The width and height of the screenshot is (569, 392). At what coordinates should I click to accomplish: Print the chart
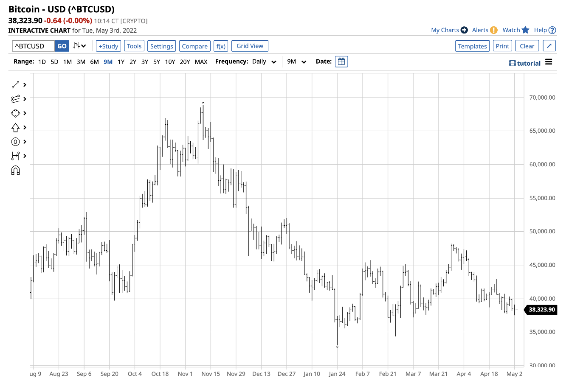click(502, 46)
